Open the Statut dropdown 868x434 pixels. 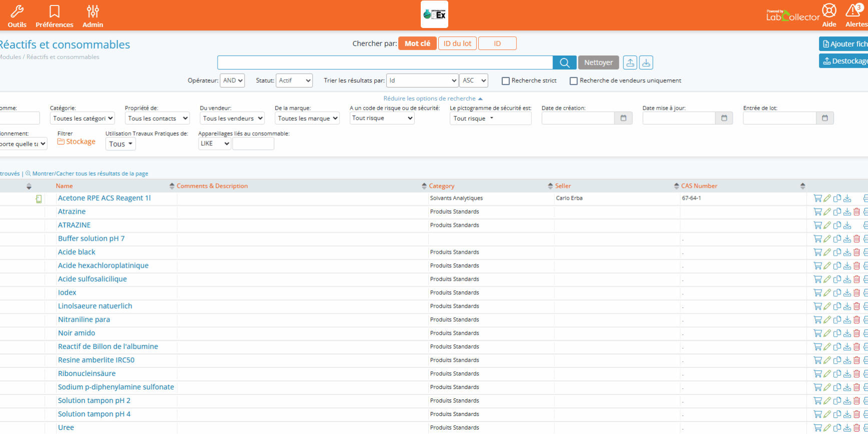[x=294, y=81]
